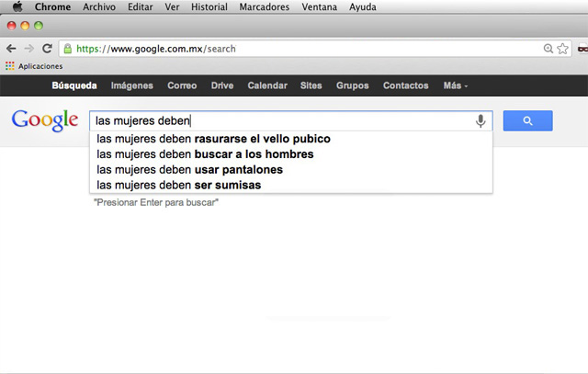Go to Drive from the Google bar

tap(221, 85)
